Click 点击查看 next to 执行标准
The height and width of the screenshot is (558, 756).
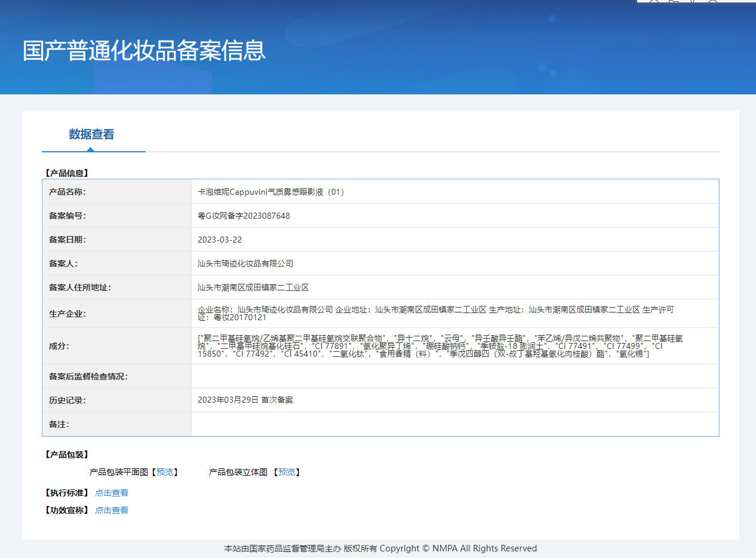112,493
